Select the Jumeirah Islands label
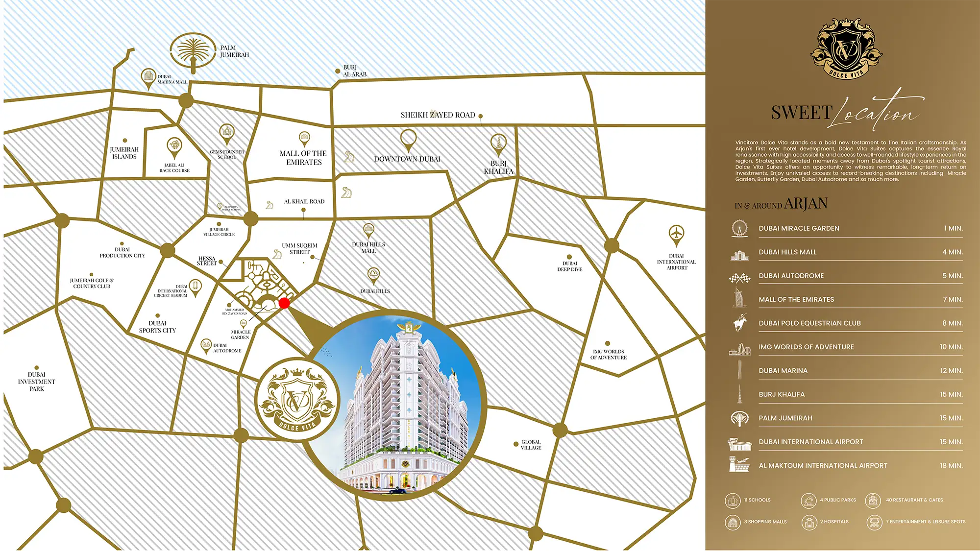This screenshot has width=980, height=551. click(x=124, y=153)
